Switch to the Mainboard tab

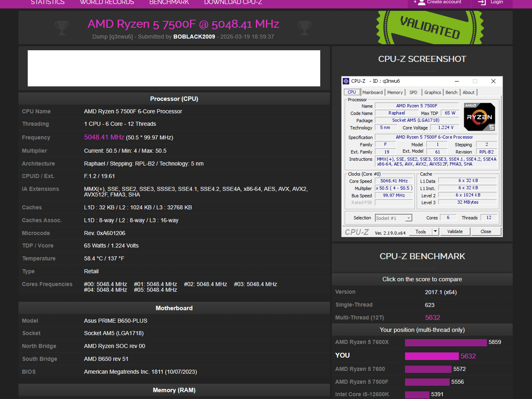pos(373,92)
